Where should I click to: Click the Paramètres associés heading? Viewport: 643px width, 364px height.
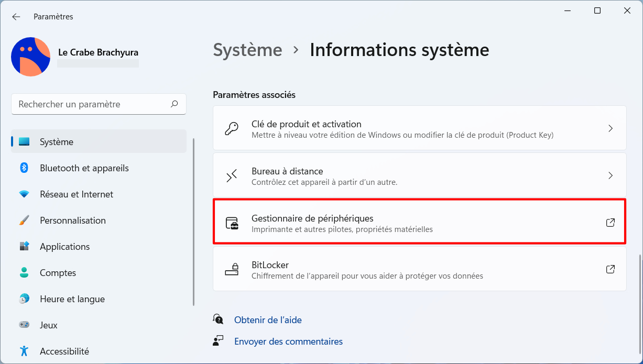point(254,95)
